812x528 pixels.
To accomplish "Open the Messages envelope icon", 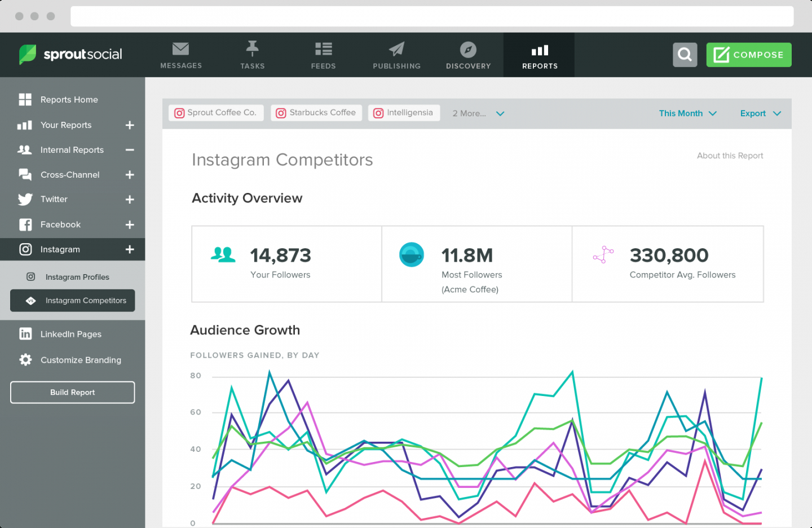I will tap(180, 49).
